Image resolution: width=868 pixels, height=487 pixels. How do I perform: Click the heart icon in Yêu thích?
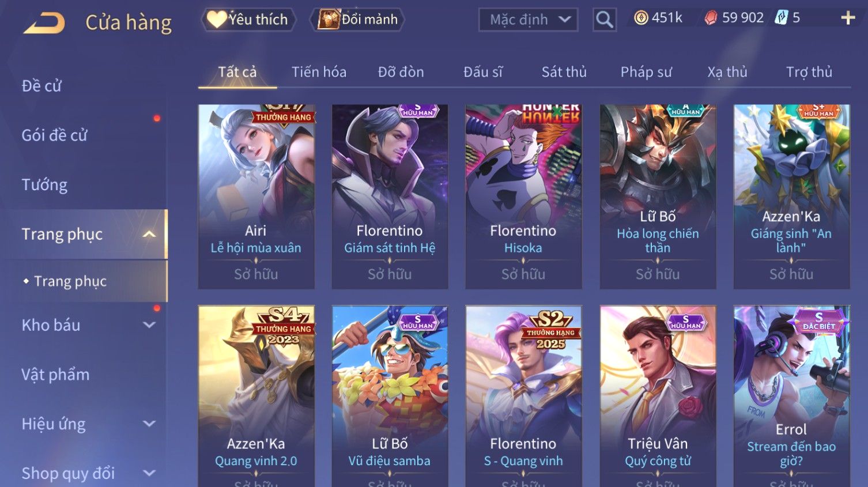217,20
